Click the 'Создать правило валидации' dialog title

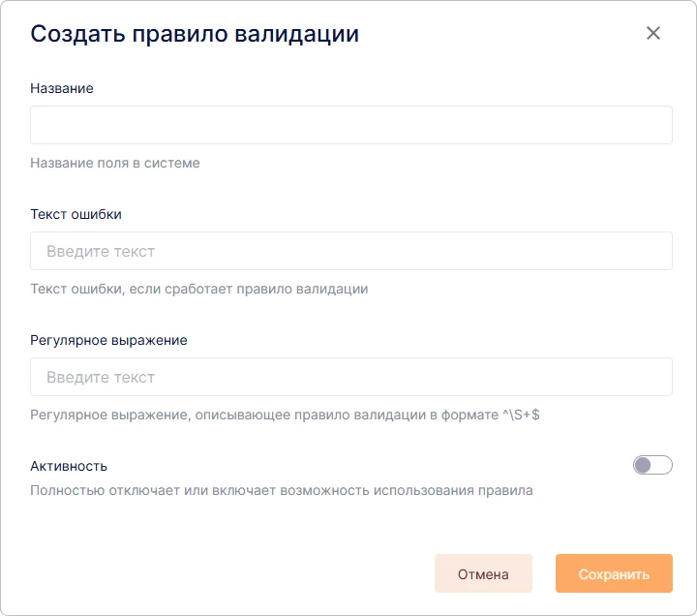click(195, 34)
